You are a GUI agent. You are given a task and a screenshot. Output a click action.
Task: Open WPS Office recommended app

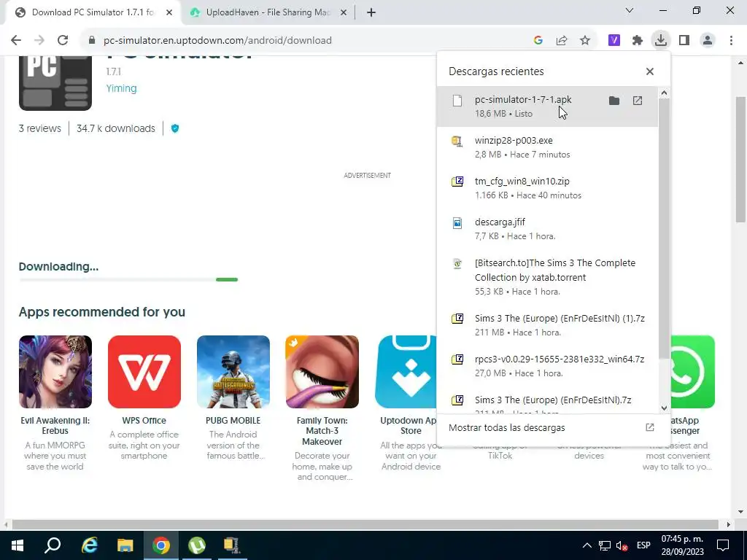pyautogui.click(x=144, y=372)
